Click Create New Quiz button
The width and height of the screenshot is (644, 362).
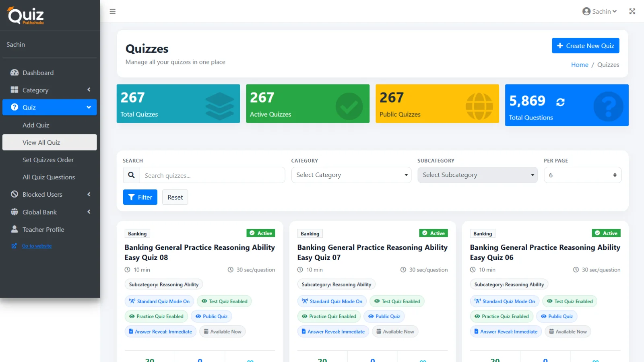[586, 45]
